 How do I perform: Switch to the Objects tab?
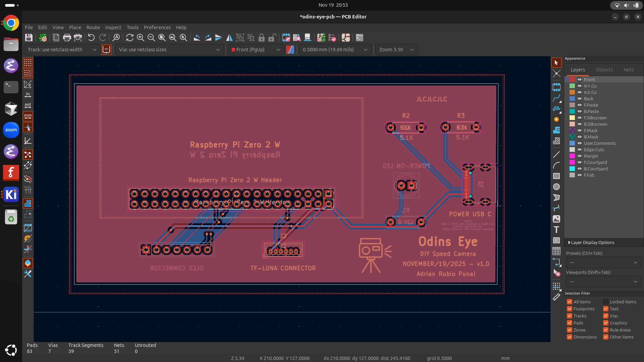(x=604, y=70)
